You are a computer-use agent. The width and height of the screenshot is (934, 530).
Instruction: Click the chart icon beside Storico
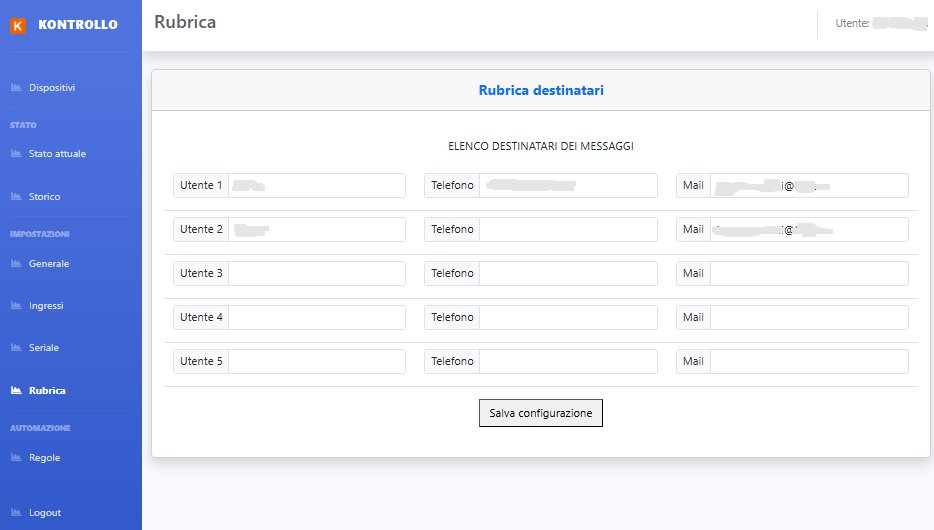16,197
